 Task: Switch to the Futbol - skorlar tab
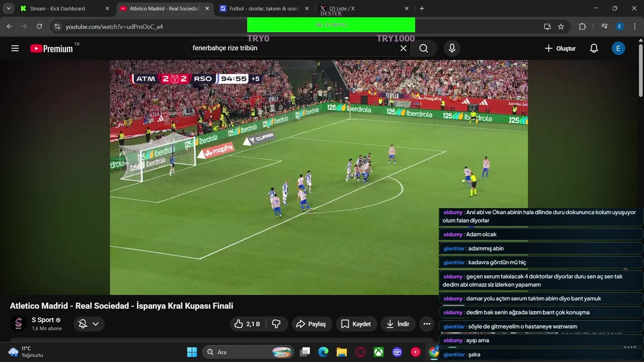click(264, 9)
